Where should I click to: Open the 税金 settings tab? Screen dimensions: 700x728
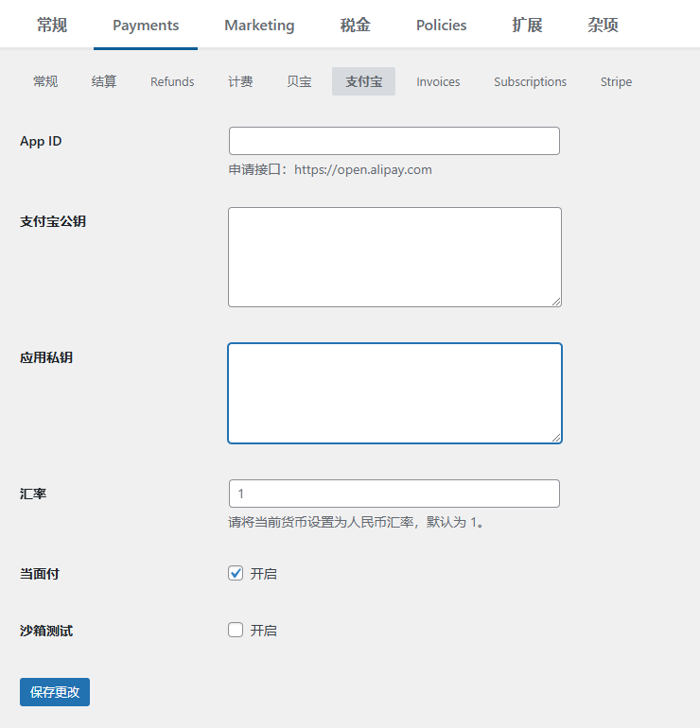[x=355, y=26]
